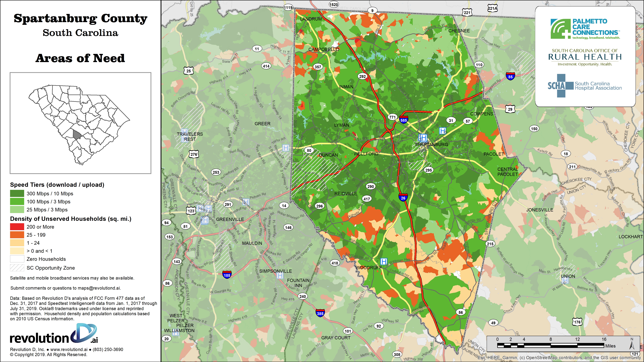
Task: Click the US 25 route shield
Action: point(189,71)
